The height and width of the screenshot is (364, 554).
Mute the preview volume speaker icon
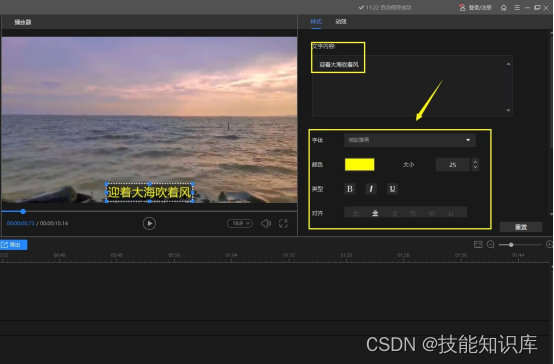coord(266,223)
